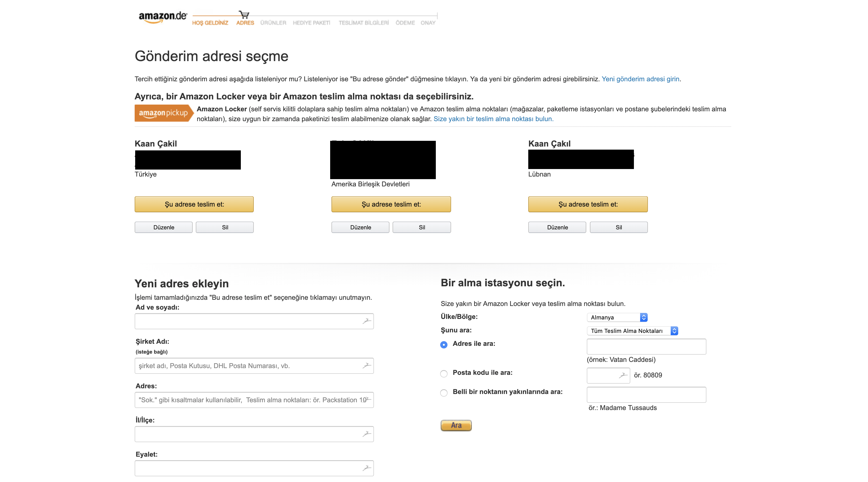Edit the Lübnan address with Düzenle
Image resolution: width=868 pixels, height=482 pixels.
(557, 227)
